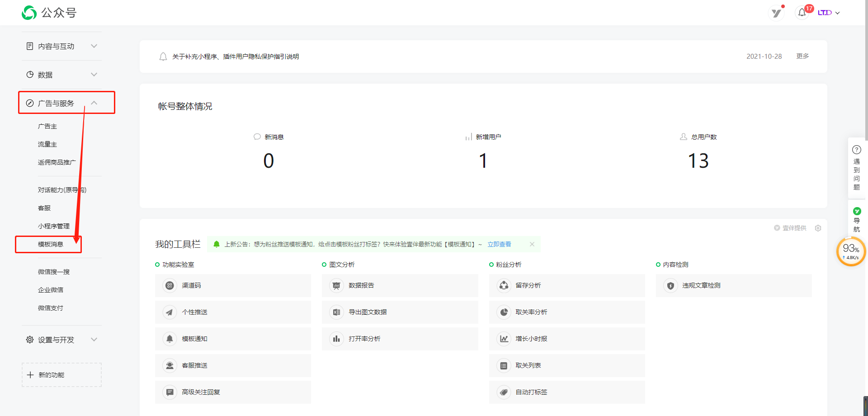
Task: Select 模板消息 in the sidebar
Action: pos(51,244)
